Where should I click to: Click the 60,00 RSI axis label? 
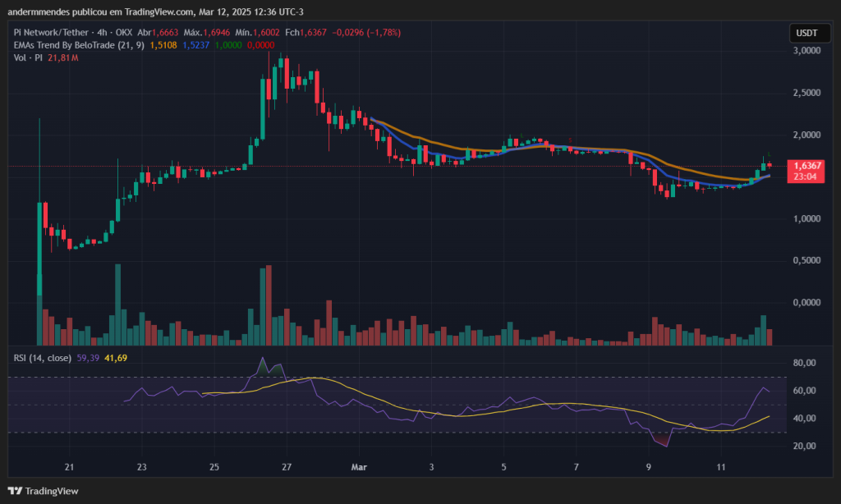point(805,391)
